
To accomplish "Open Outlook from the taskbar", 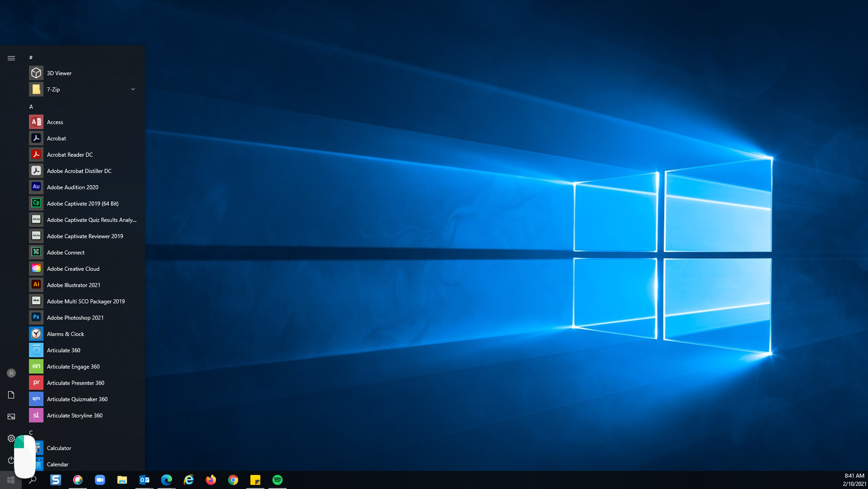I will pyautogui.click(x=144, y=480).
